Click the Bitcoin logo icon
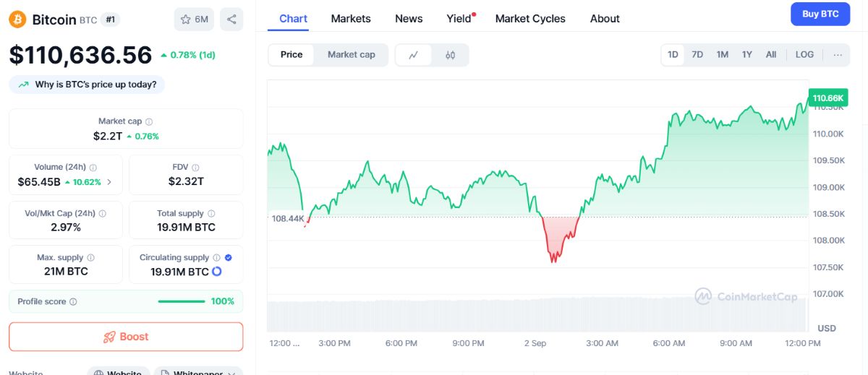 point(17,20)
